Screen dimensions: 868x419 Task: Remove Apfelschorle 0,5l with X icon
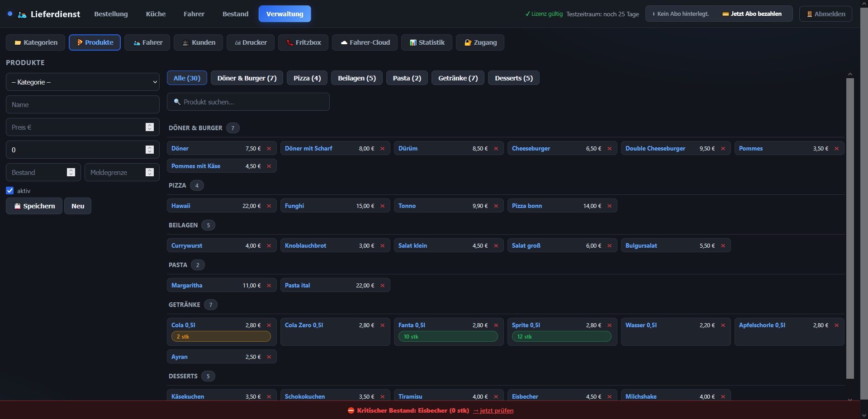coord(836,325)
